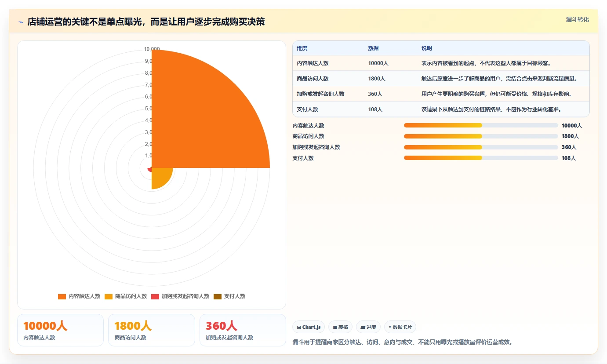Click the 360人 table cell
The width and height of the screenshot is (607, 364).
pos(375,94)
